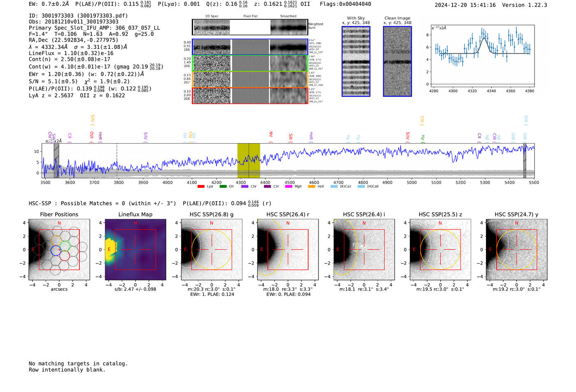Select the LyA z = 2.5637 value

(51, 95)
